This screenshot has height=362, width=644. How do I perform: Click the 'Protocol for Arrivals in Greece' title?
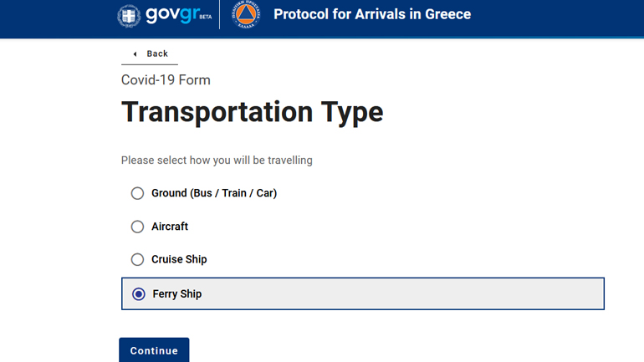coord(372,14)
